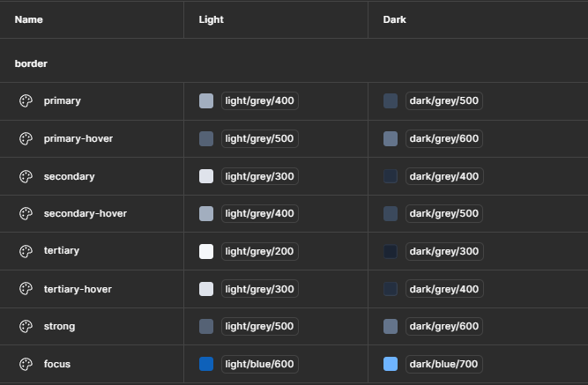Click dark/grey/500 chip in secondary-hover row
Image resolution: width=588 pixels, height=385 pixels.
click(x=444, y=214)
